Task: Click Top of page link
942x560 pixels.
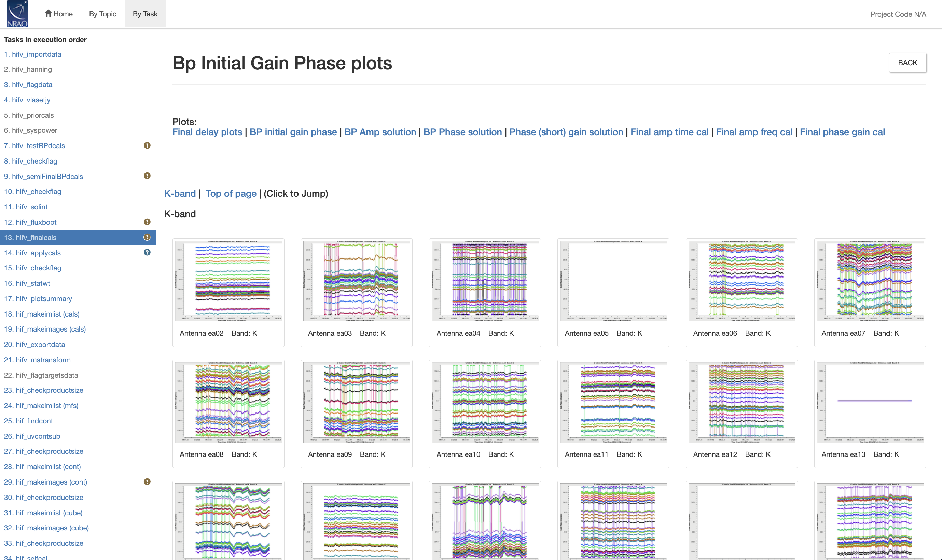Action: tap(231, 194)
